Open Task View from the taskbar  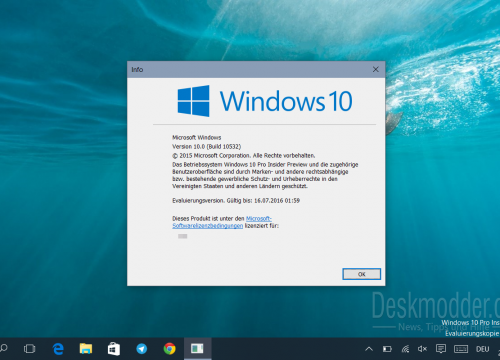(x=29, y=349)
